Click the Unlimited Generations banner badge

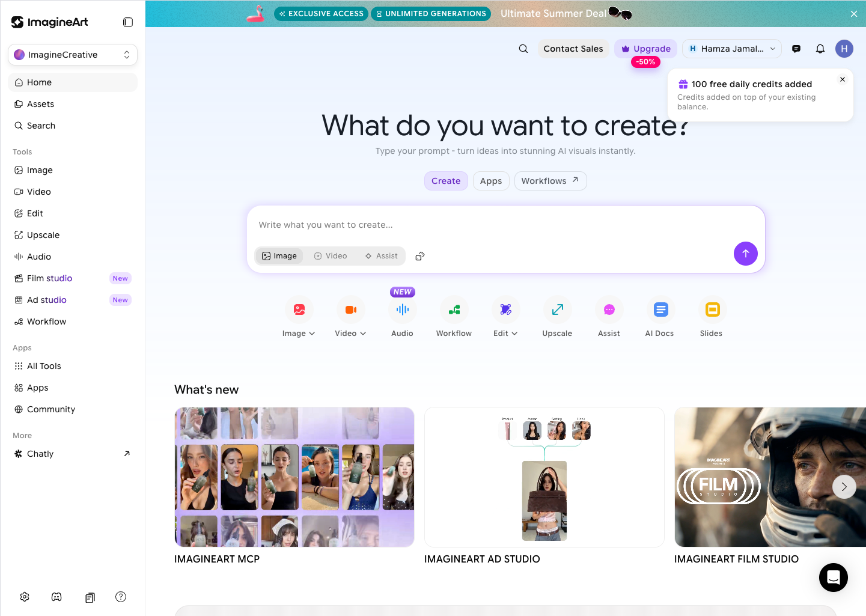[x=431, y=14]
